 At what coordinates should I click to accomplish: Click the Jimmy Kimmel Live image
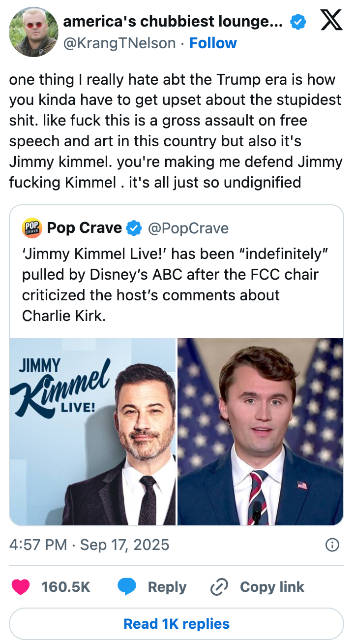coord(92,431)
